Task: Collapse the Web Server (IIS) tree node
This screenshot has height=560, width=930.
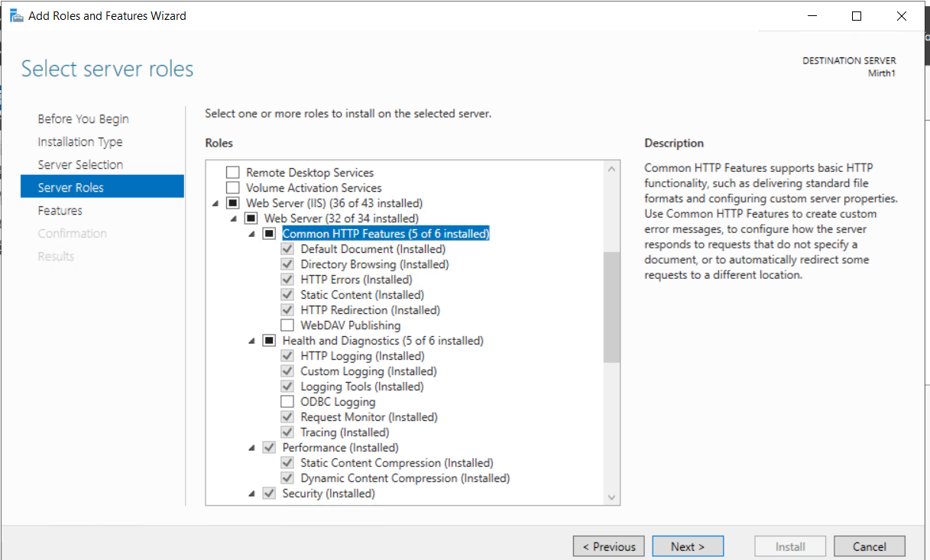Action: pos(215,204)
